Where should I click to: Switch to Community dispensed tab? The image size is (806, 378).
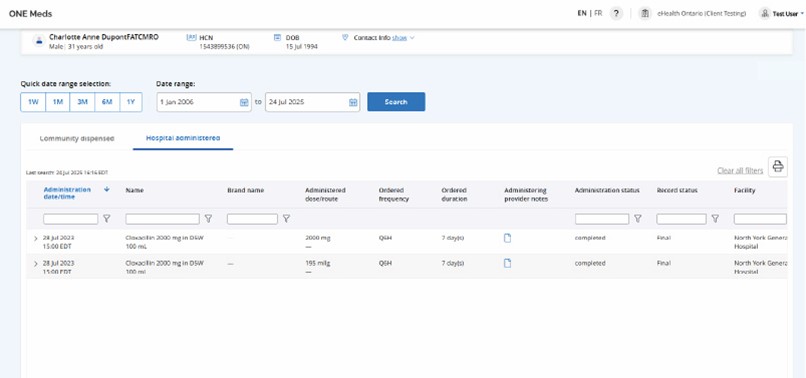point(77,138)
